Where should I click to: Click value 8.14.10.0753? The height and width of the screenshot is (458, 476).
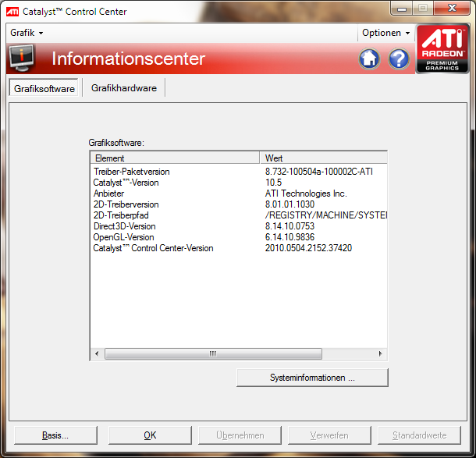[290, 226]
